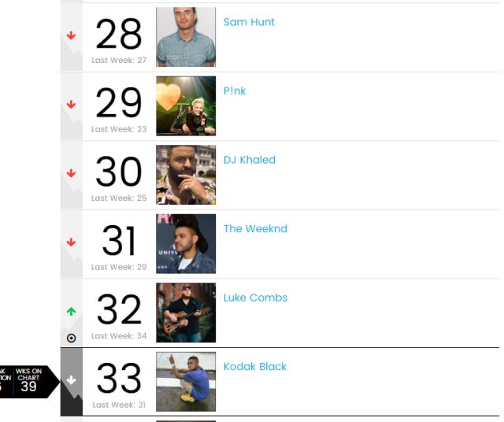Click the red down arrow beside rank 29
504x422 pixels.
[x=71, y=104]
